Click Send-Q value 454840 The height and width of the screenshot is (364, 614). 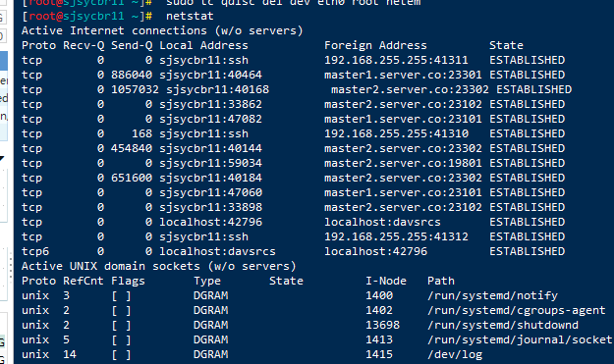click(132, 148)
